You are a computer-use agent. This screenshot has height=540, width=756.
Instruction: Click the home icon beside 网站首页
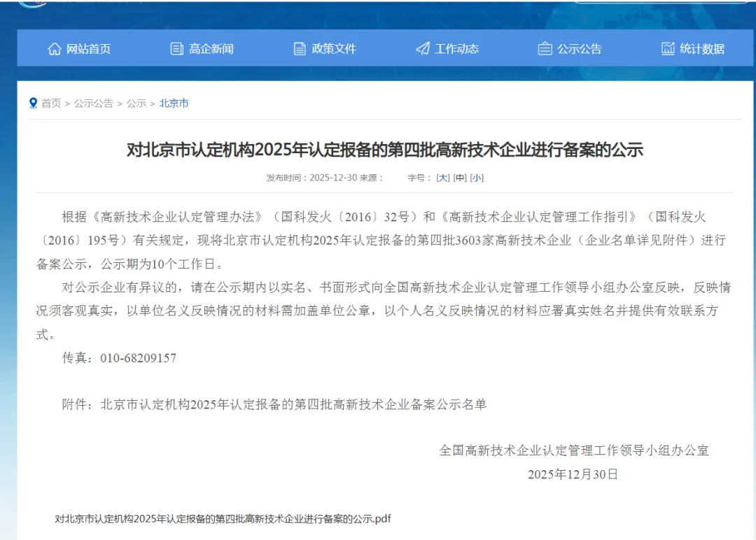pos(55,49)
